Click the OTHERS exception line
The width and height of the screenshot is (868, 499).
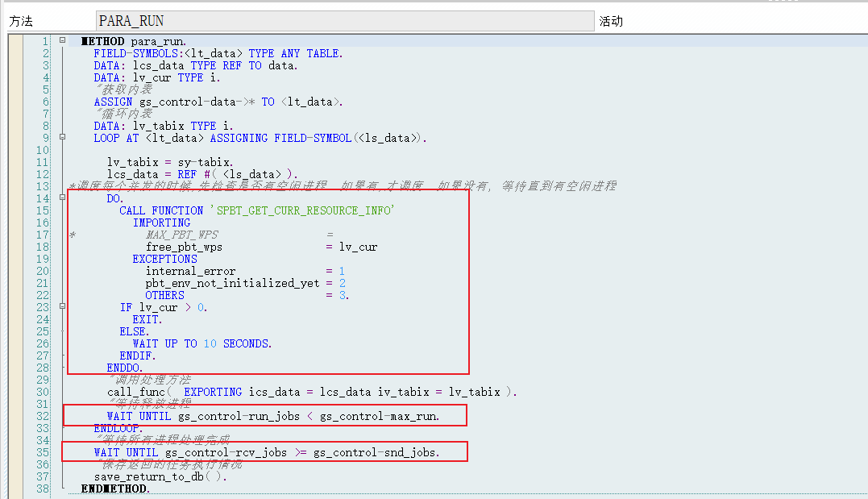247,296
